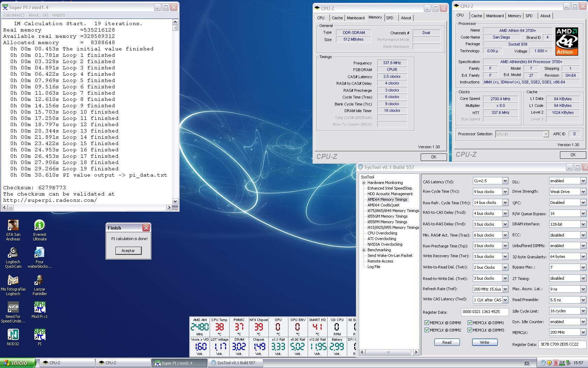The width and height of the screenshot is (588, 368).
Task: Switch to the SPD tab in the Memory CPU-Z window
Action: (390, 18)
